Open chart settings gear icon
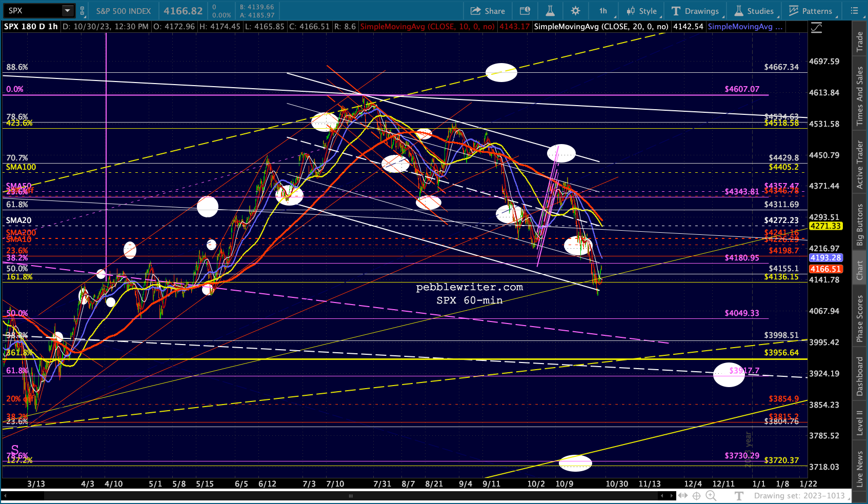This screenshot has height=504, width=868. (575, 11)
